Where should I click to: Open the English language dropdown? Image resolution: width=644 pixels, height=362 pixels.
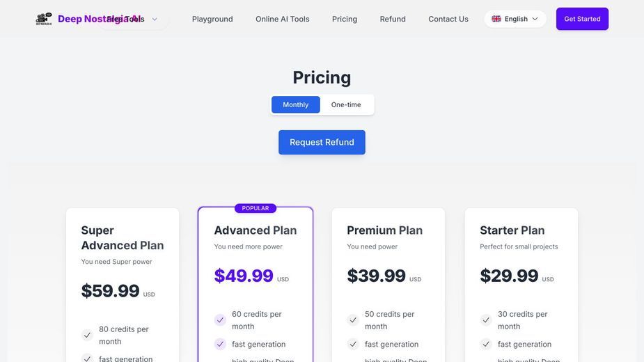pos(515,19)
